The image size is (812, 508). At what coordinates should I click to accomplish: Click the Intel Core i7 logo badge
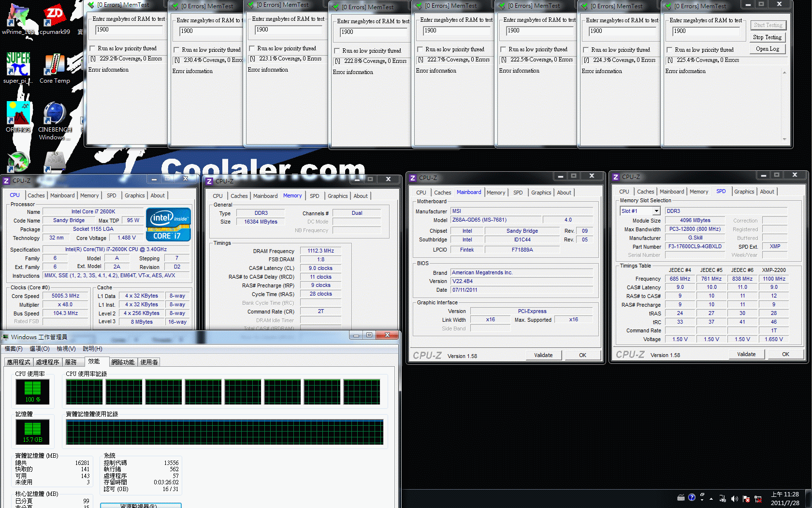pos(168,224)
